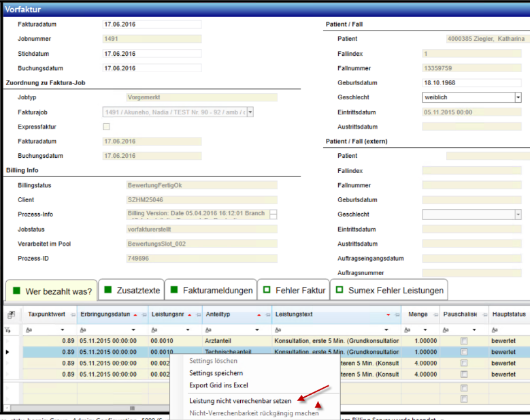
Task: Choose 'Leistung nicht verrechenbar setzen' from menu
Action: point(240,401)
